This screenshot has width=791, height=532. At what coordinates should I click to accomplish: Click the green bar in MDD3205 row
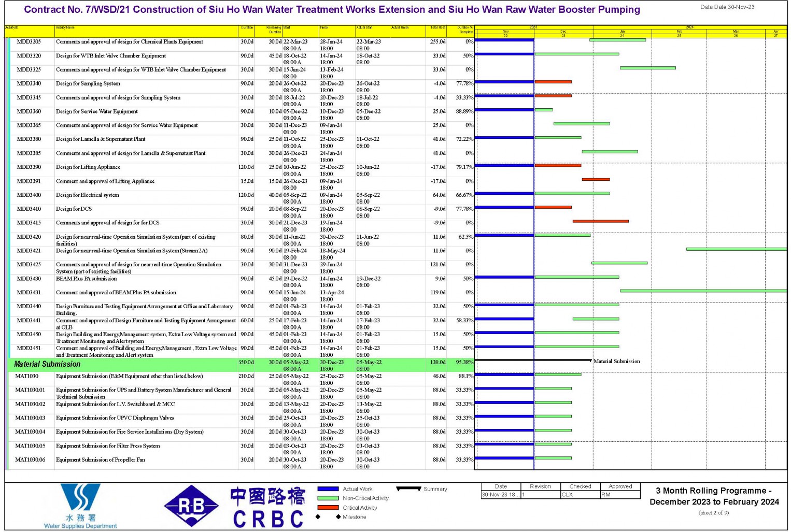point(618,40)
